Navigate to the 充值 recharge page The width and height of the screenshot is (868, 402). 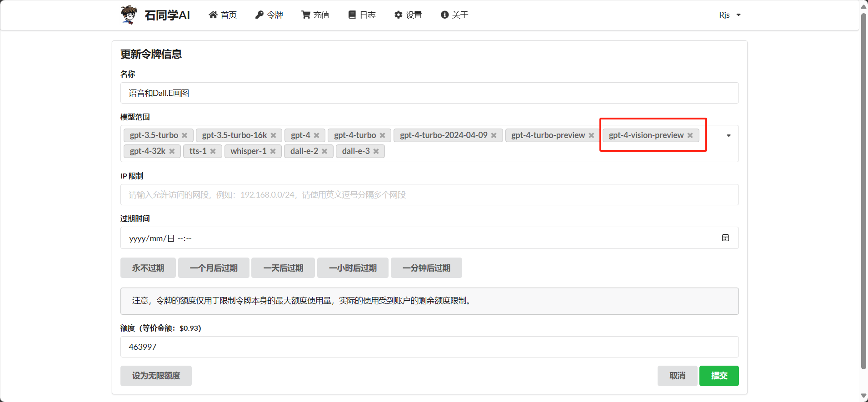(x=315, y=15)
